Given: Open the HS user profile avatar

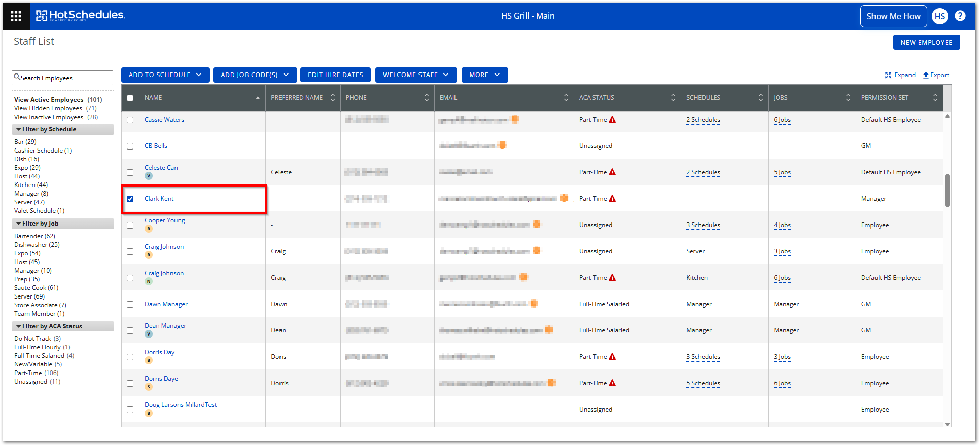Looking at the screenshot, I should [940, 16].
